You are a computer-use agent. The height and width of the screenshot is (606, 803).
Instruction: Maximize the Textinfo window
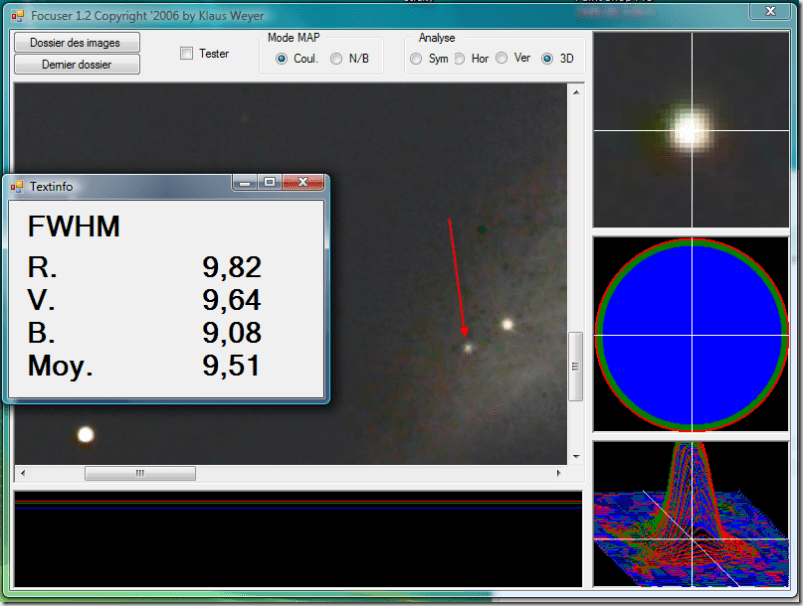click(x=269, y=183)
